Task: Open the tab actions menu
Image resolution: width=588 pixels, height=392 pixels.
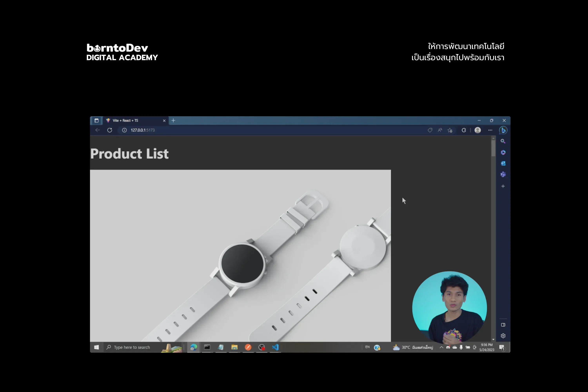Action: click(x=96, y=121)
